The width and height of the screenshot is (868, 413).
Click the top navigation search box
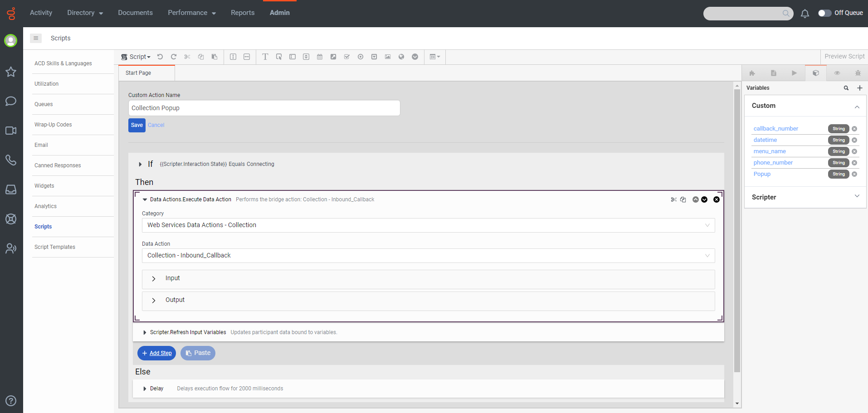(748, 14)
